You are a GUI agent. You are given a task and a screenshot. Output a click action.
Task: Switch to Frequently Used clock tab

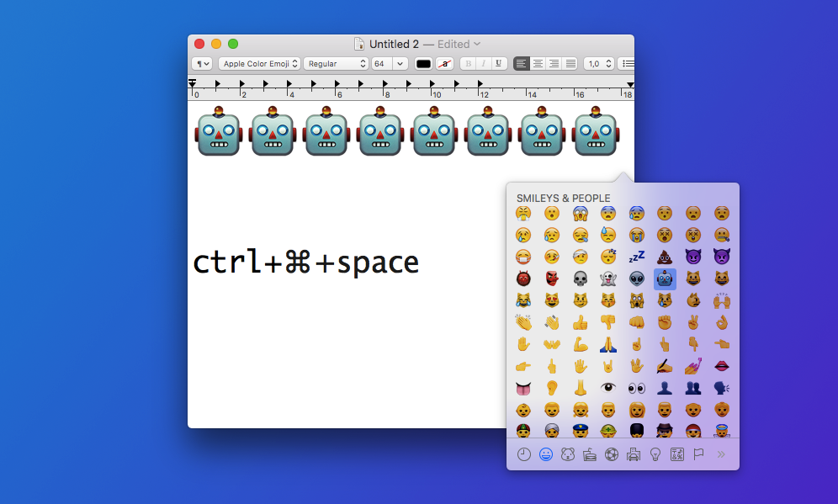pos(523,455)
